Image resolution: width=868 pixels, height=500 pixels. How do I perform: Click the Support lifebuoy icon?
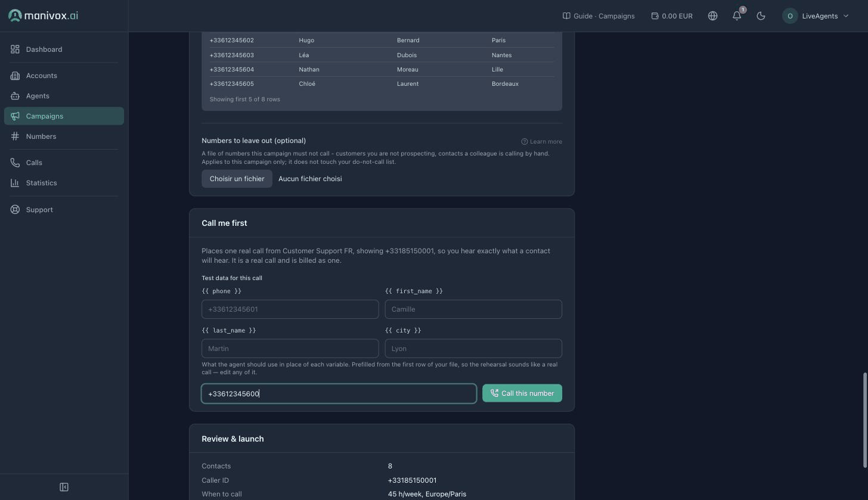(x=15, y=210)
